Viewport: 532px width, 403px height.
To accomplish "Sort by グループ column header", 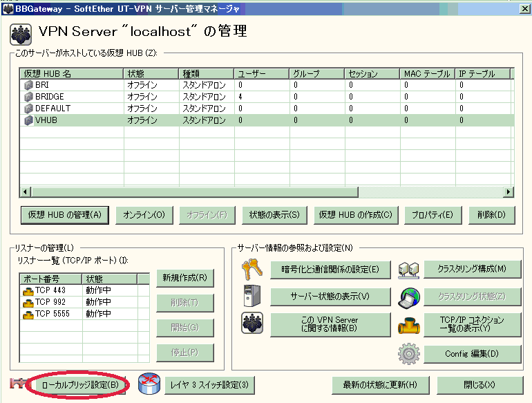I will [x=317, y=74].
